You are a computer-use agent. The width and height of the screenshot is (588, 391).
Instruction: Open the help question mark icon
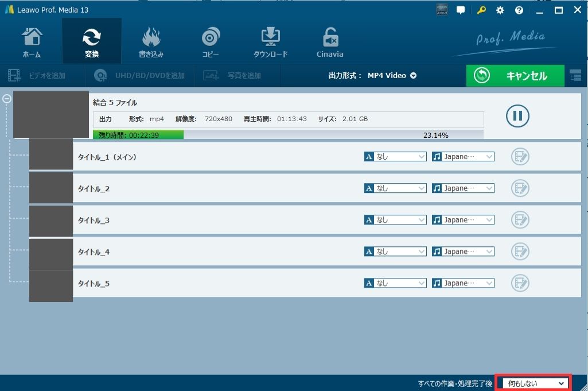click(x=519, y=10)
